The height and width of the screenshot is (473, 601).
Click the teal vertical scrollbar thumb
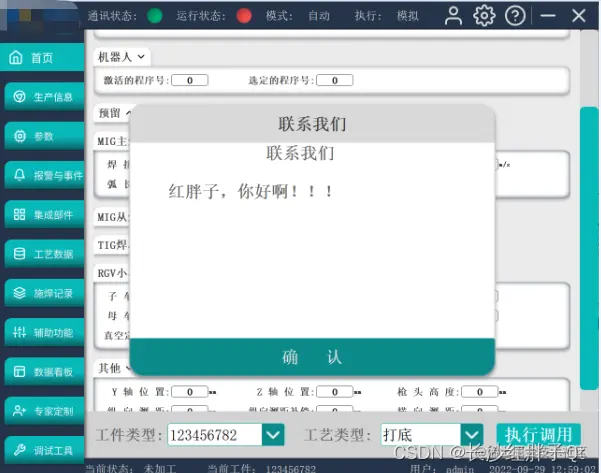point(590,248)
